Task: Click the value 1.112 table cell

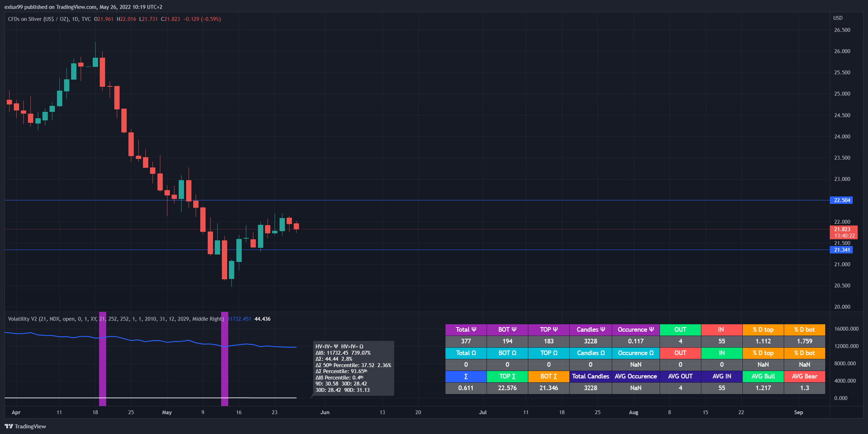Action: point(763,341)
